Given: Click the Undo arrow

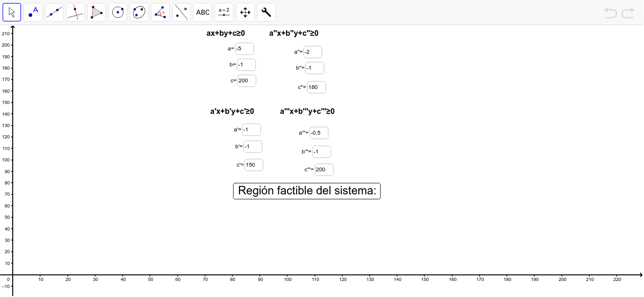Looking at the screenshot, I should pyautogui.click(x=611, y=13).
